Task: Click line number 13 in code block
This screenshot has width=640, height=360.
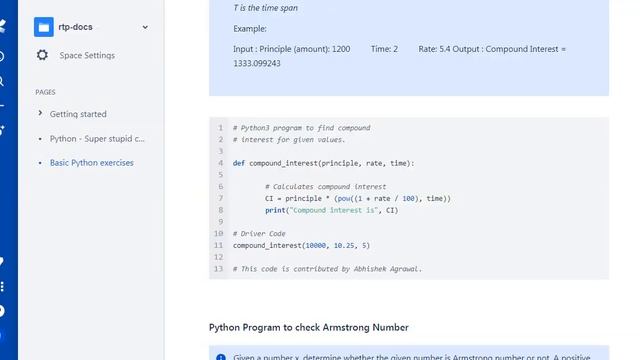Action: [218, 269]
